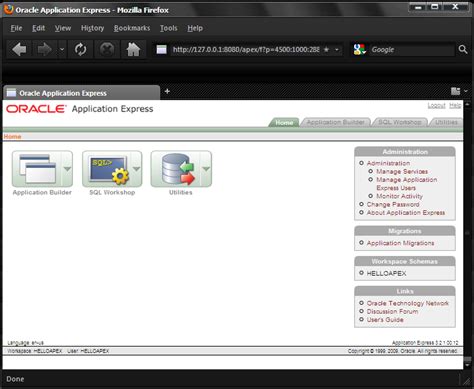The height and width of the screenshot is (389, 474).
Task: Open the About Application Express link
Action: point(406,213)
